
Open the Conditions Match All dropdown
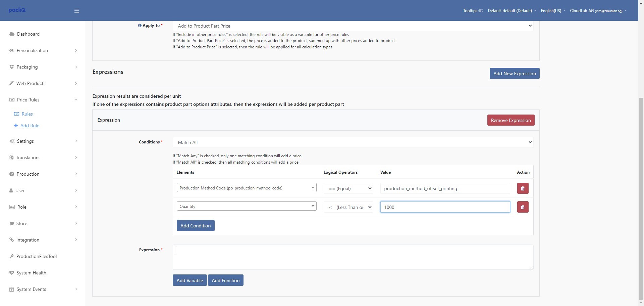click(x=353, y=142)
